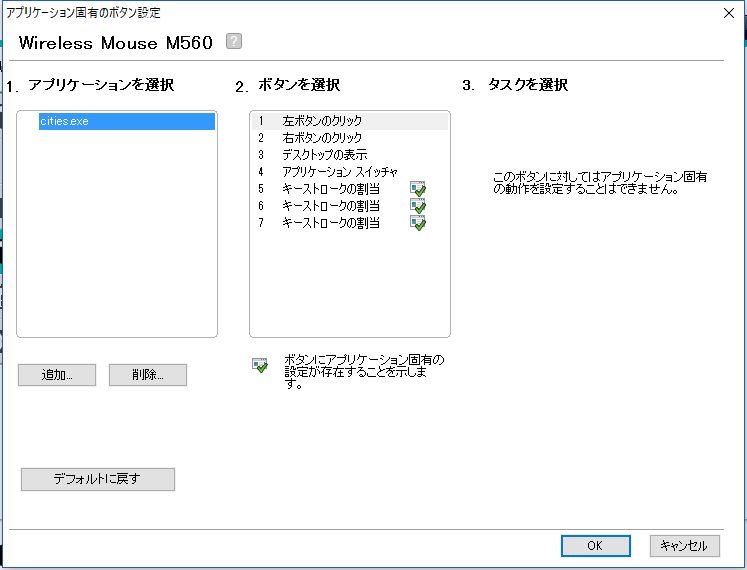Viewport: 747px width, 570px height.
Task: Close the dialog with the X button
Action: click(x=728, y=13)
